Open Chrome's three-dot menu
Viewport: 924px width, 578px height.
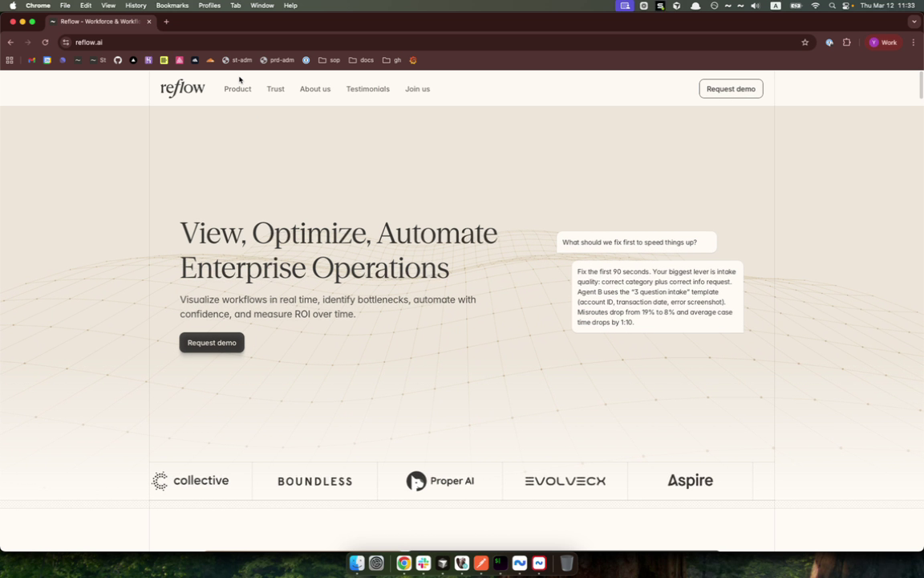(914, 43)
